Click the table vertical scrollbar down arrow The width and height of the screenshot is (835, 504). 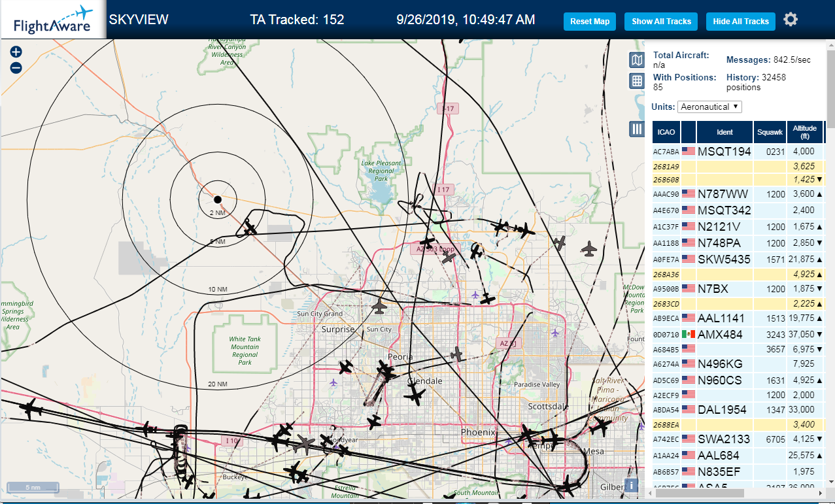click(830, 482)
